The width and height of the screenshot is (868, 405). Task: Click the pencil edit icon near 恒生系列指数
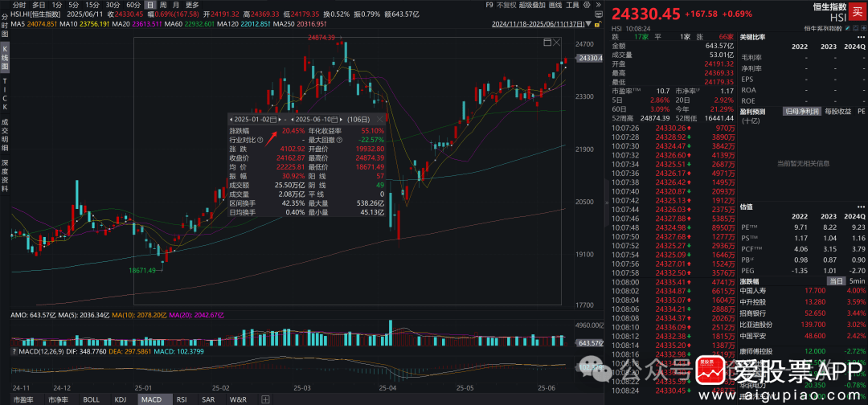(x=848, y=28)
